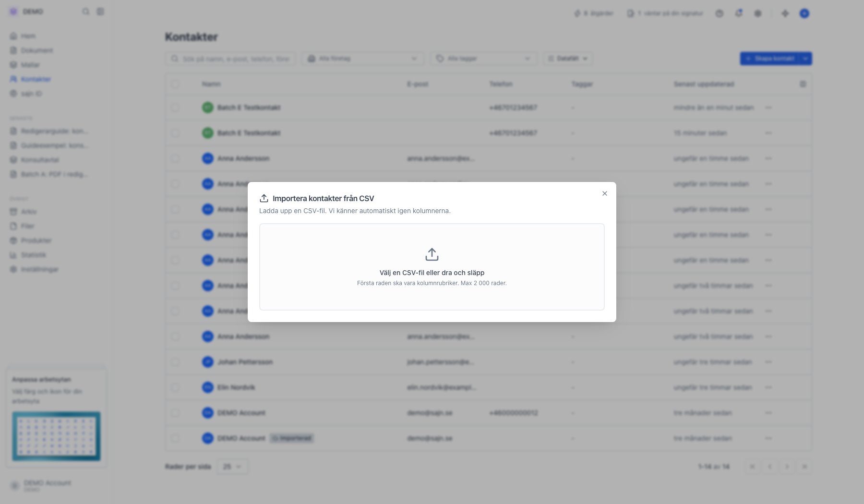The image size is (864, 504).
Task: Open Dokument in the sidebar
Action: click(32, 50)
